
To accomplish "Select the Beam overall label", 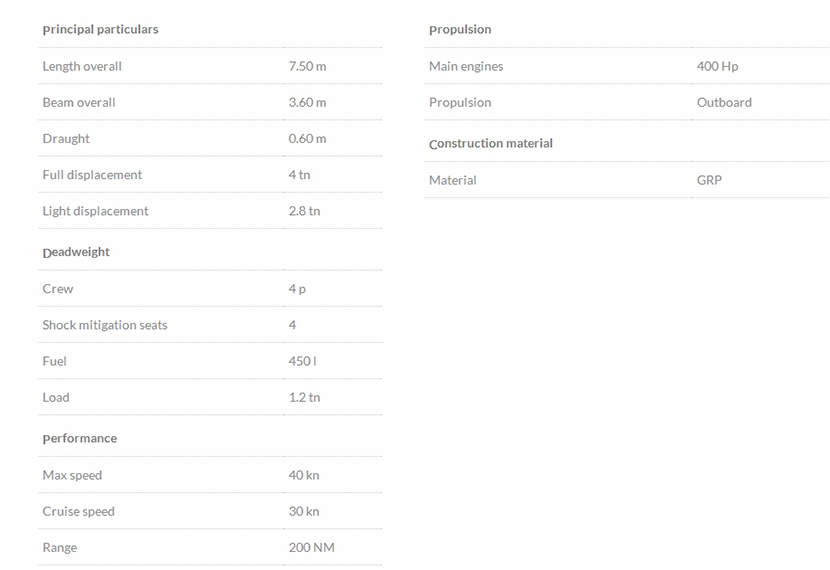I will coord(79,102).
